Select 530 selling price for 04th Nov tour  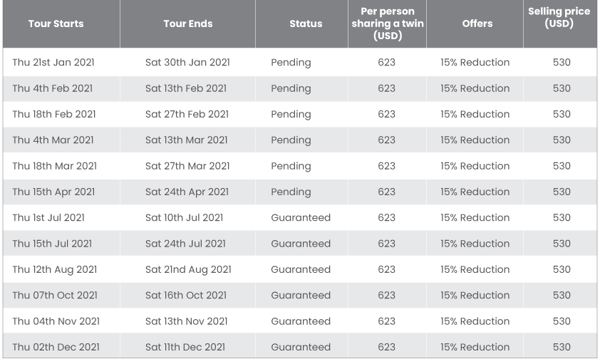click(562, 321)
